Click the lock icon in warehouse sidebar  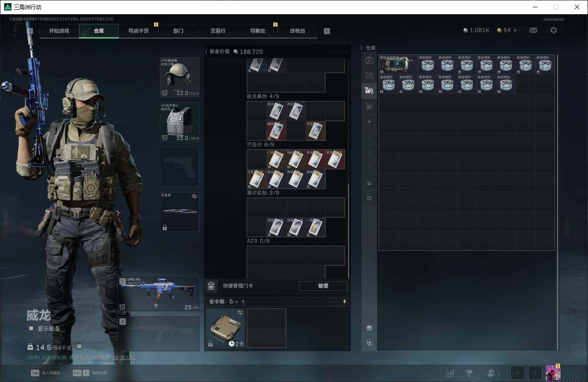point(369,183)
